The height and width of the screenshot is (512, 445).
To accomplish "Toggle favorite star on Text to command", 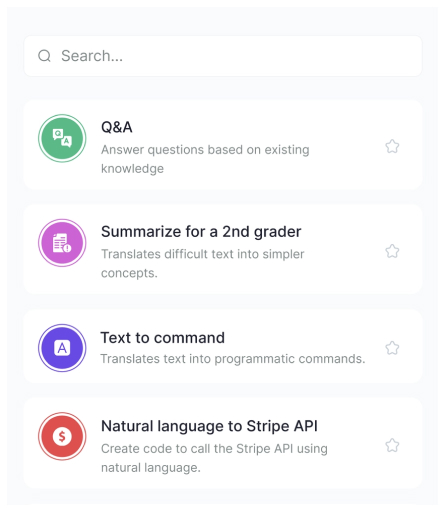I will pos(392,348).
